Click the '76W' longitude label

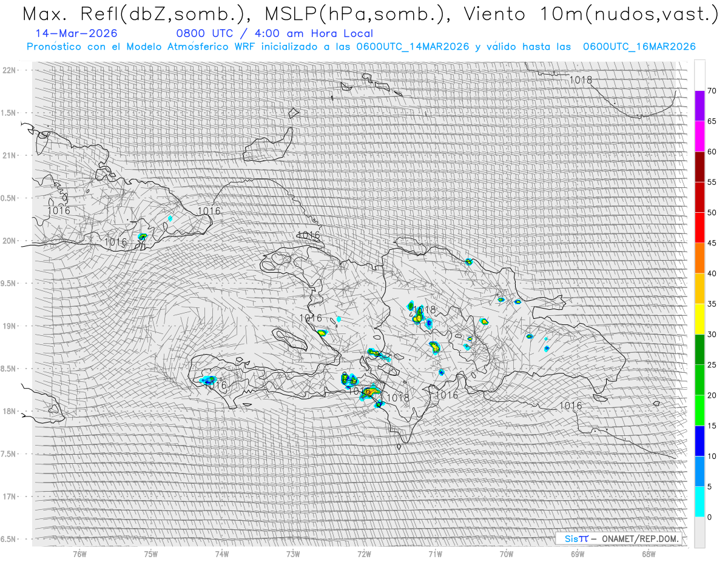(x=79, y=554)
